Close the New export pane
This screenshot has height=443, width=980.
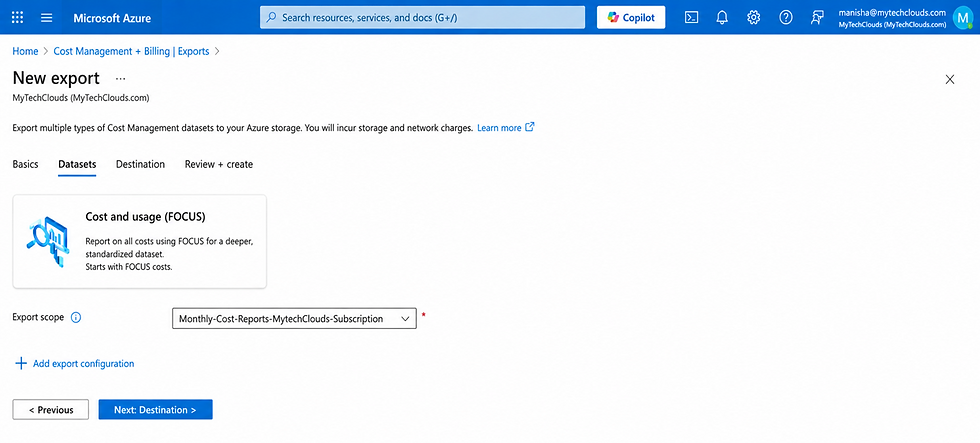(x=950, y=79)
